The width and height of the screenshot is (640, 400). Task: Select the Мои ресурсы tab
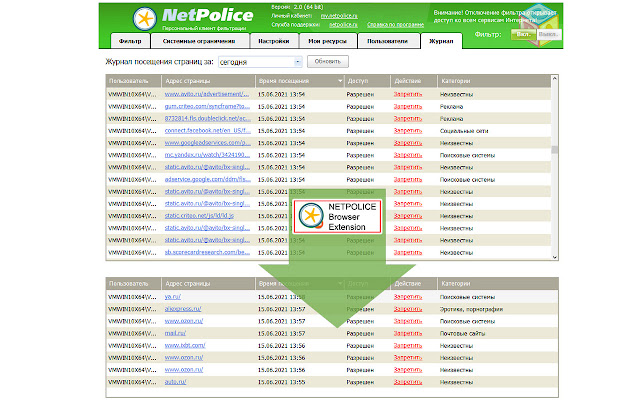pos(327,41)
